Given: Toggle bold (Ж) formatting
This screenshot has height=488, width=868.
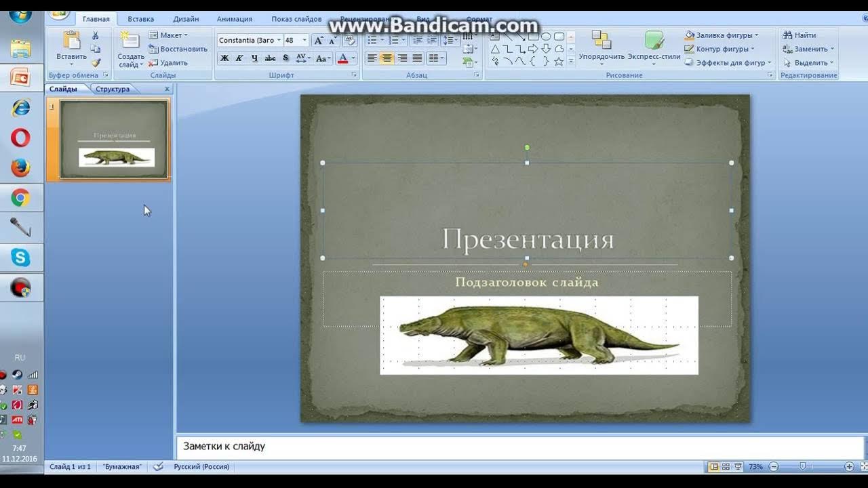Looking at the screenshot, I should [x=224, y=58].
